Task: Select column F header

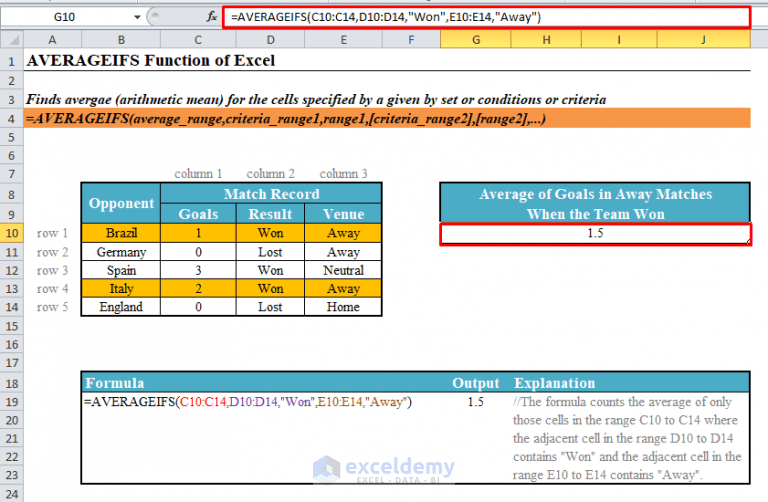Action: (411, 40)
